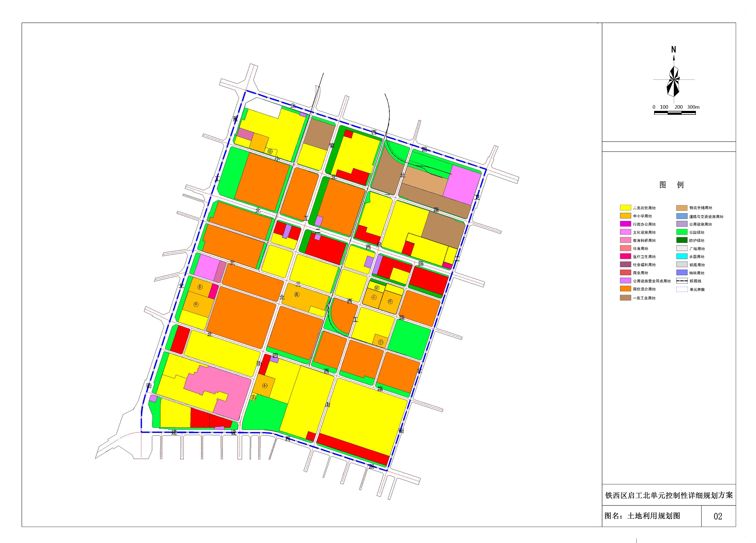
Task: Click the 图名：土地利用规划图 label
Action: click(x=642, y=516)
